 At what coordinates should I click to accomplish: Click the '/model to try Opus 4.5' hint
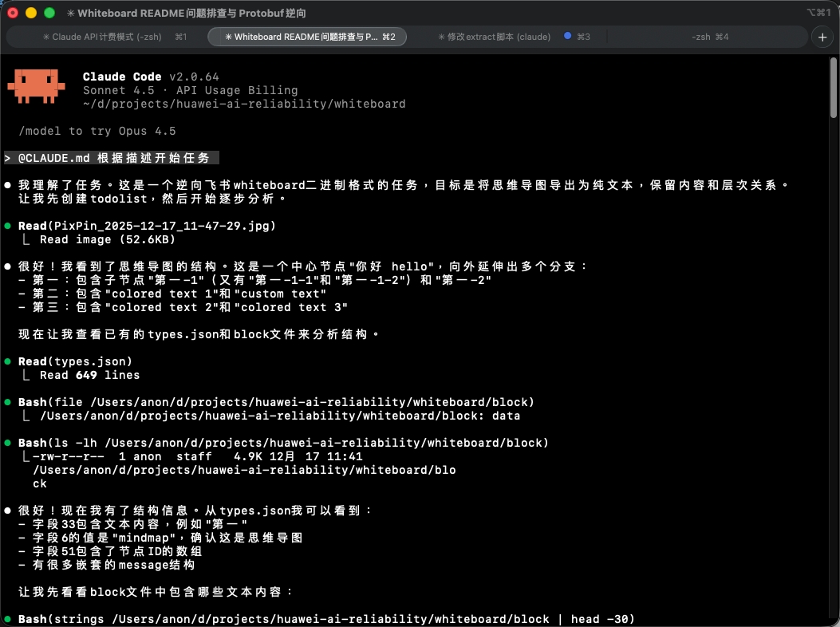[x=97, y=131]
